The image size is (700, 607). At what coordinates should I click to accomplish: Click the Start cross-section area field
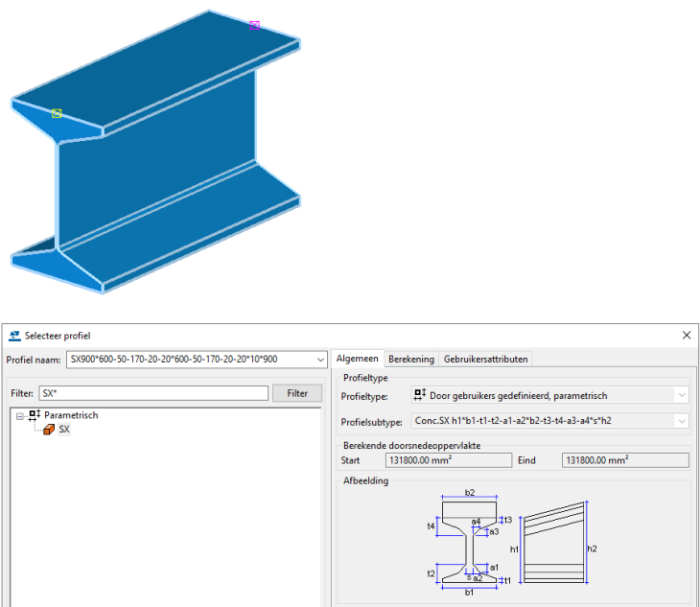[448, 460]
